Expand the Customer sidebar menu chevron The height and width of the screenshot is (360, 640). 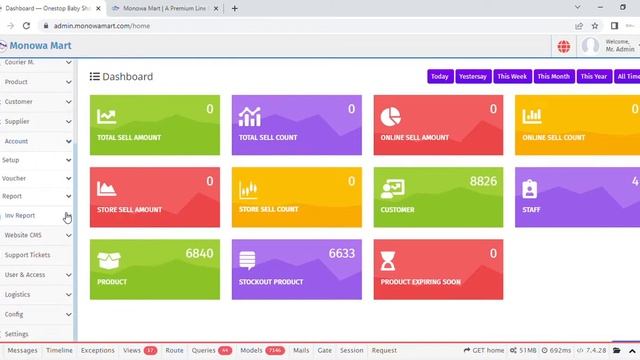(68, 102)
